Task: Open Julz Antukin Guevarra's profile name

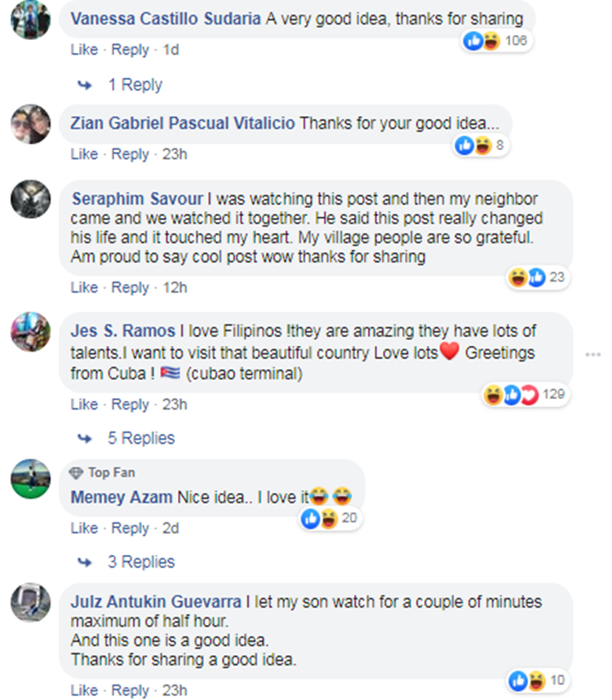Action: (156, 602)
